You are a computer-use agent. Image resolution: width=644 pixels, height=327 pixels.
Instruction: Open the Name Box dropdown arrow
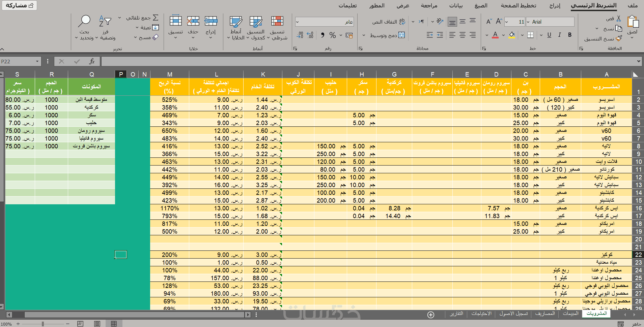37,61
